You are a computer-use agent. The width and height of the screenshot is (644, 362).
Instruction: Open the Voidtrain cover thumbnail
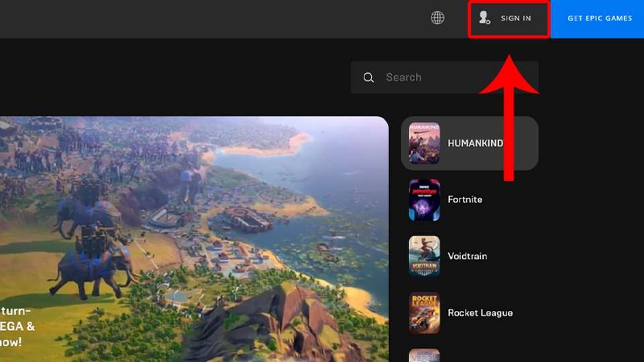coord(424,256)
